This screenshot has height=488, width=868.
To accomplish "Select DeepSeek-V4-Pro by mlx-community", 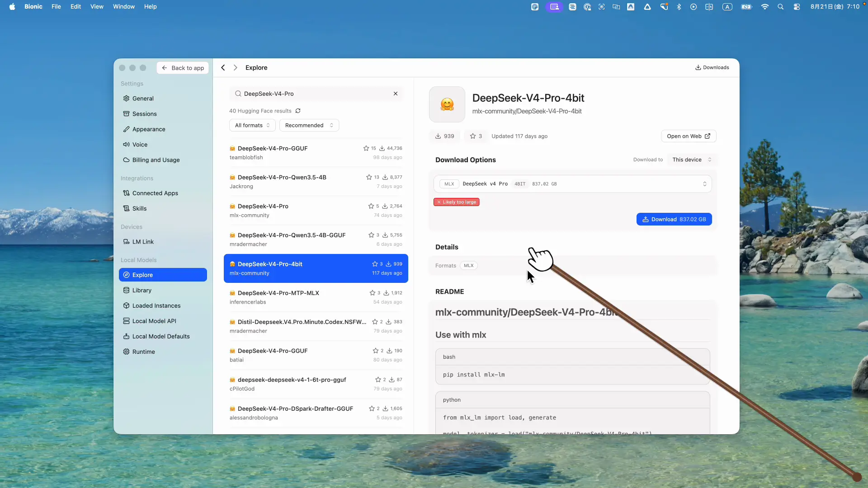I will tap(316, 211).
